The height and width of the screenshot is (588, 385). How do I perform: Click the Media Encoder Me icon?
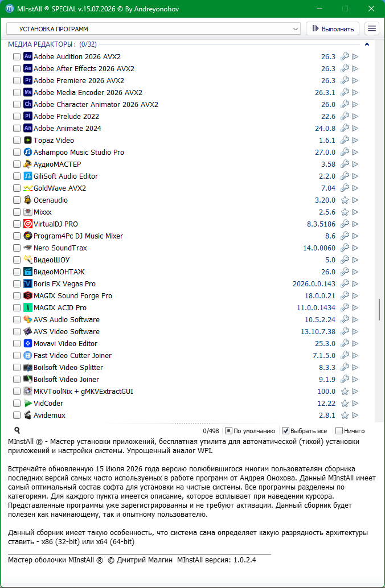[28, 92]
